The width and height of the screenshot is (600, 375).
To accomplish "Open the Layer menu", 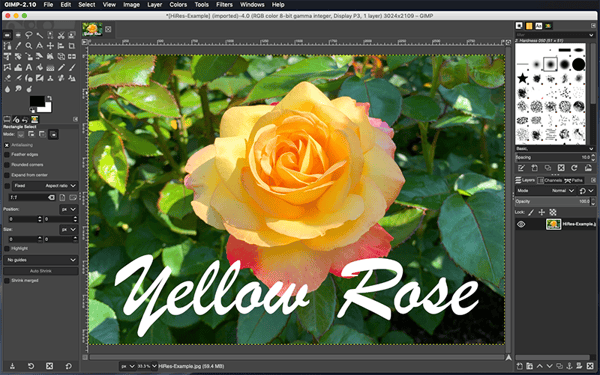I will click(x=155, y=5).
